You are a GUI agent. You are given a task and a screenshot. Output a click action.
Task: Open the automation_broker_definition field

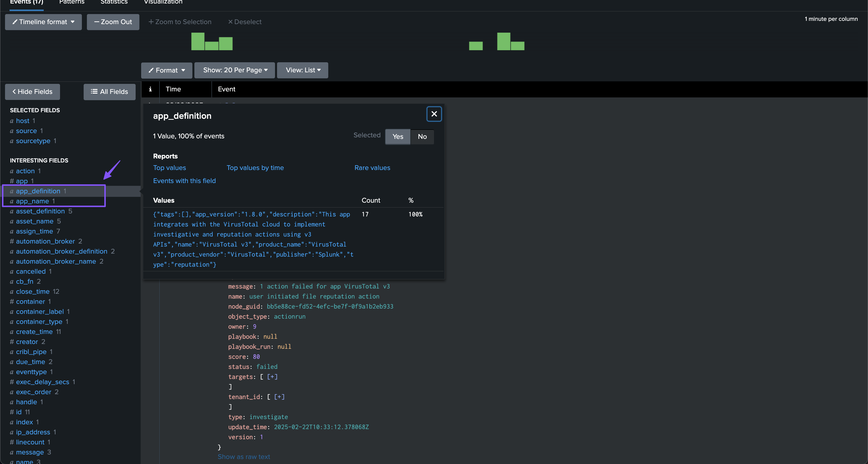(62, 251)
